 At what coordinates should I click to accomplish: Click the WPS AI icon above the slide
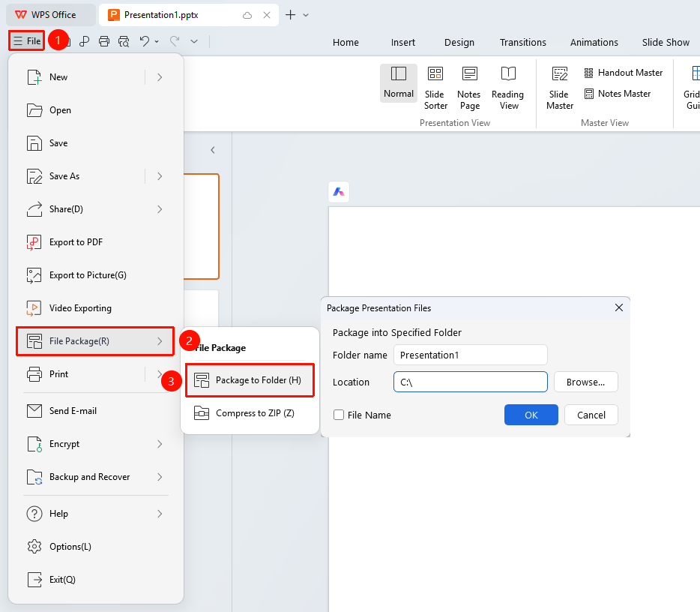tap(339, 192)
